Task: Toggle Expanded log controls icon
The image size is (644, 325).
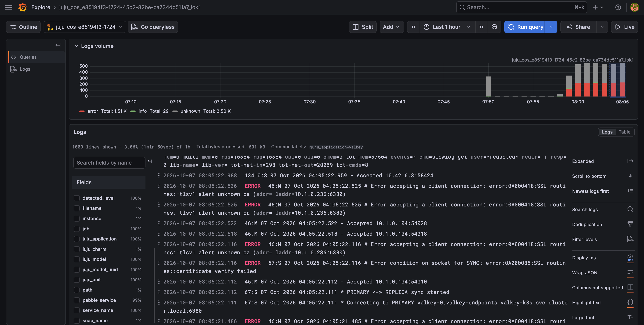Action: (630, 161)
